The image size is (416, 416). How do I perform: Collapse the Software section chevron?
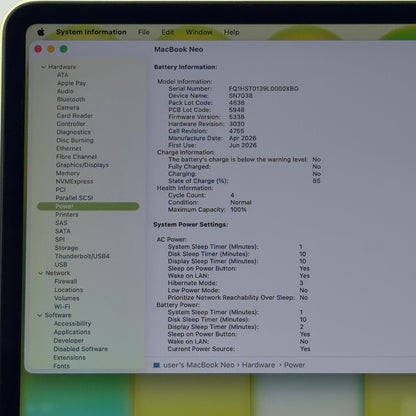tap(40, 315)
